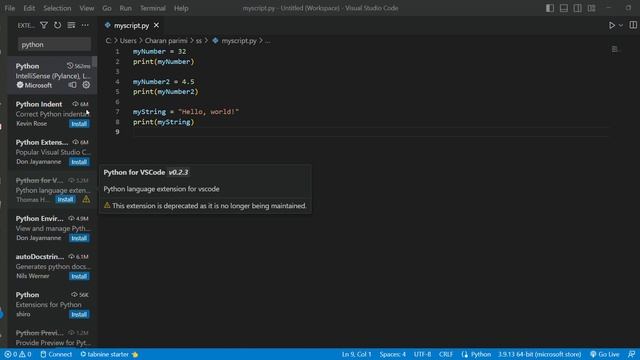Screen dimensions: 640x360
Task: Change Spaces: 4 indentation setting
Action: 393,354
